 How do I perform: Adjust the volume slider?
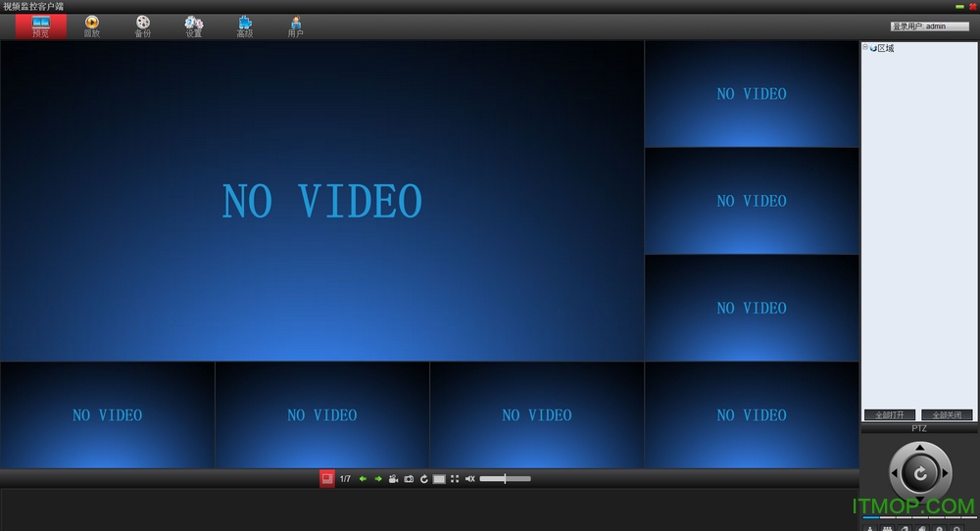click(x=505, y=479)
